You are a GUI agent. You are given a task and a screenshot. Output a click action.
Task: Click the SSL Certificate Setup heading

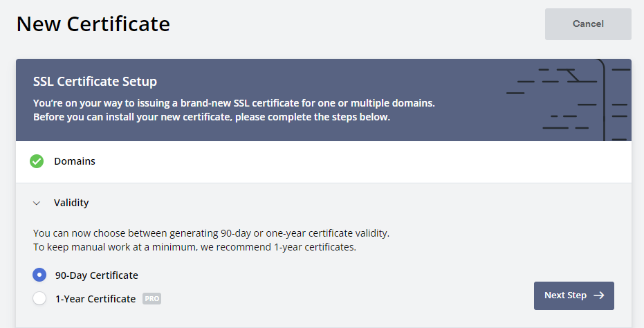(95, 82)
